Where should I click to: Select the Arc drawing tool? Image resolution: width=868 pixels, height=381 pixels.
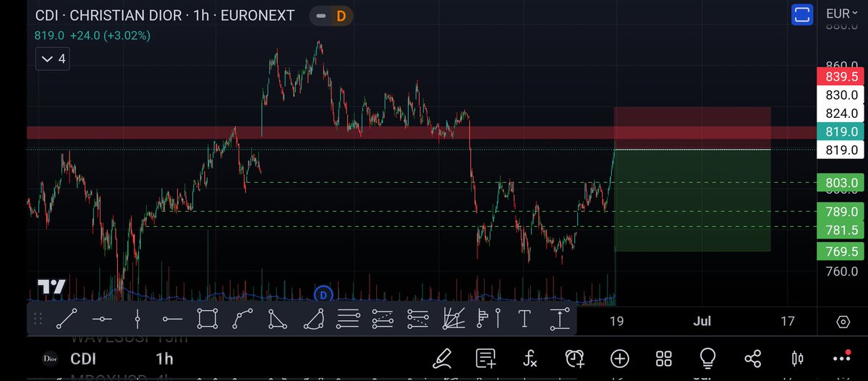coord(313,318)
